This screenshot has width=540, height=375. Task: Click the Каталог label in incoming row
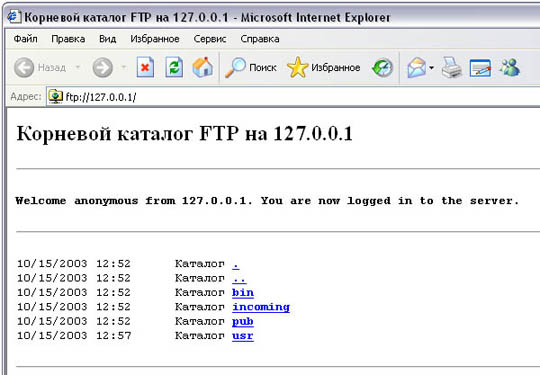200,307
